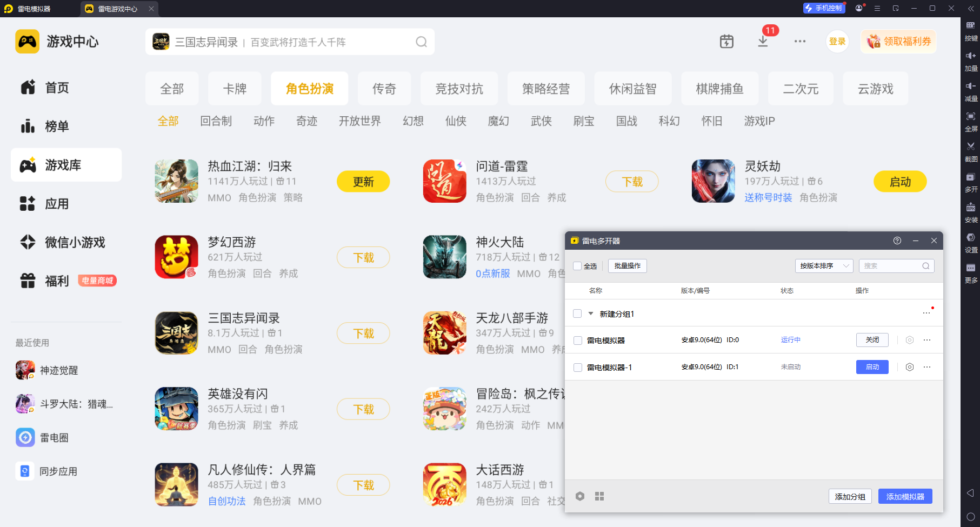Open the calendar sign-in icon in header
This screenshot has width=980, height=527.
click(x=726, y=42)
